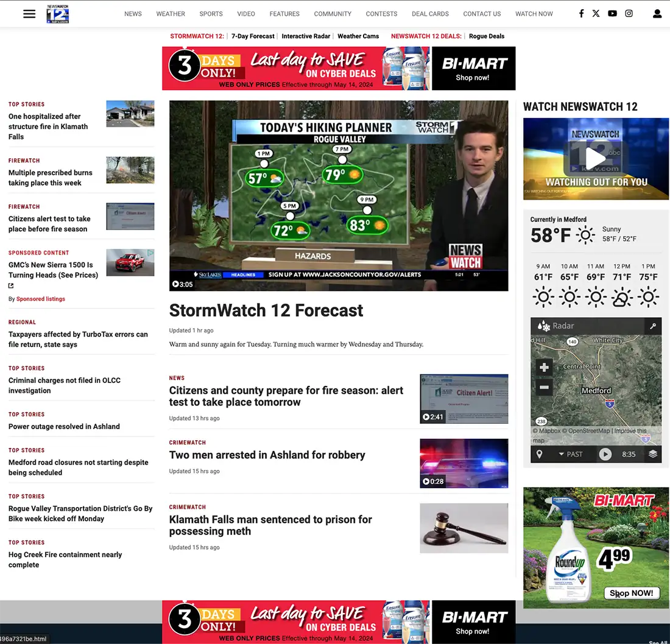Click the radar location pin icon
This screenshot has width=670, height=644.
pyautogui.click(x=539, y=454)
